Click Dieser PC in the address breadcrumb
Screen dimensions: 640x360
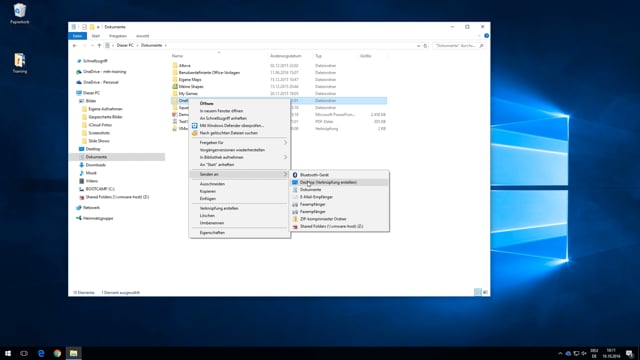(x=125, y=46)
